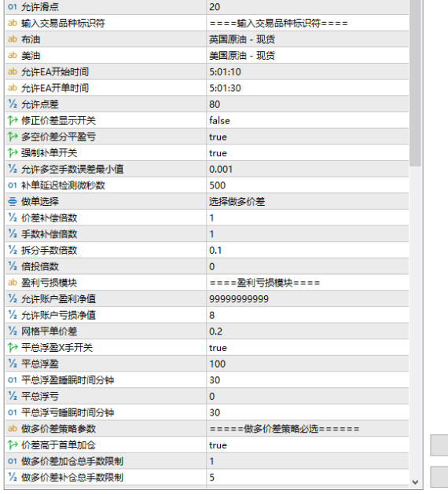Select the 允许EA开始时间 parameter name

55,71
